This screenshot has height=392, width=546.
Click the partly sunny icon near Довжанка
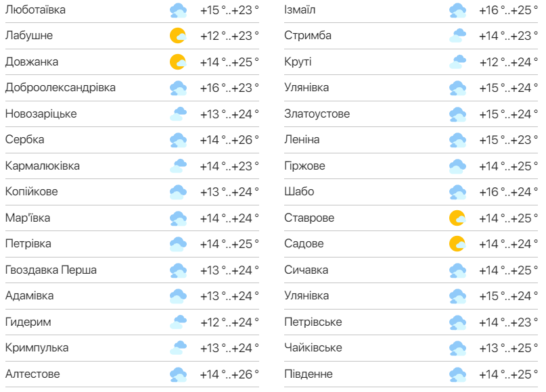point(178,61)
